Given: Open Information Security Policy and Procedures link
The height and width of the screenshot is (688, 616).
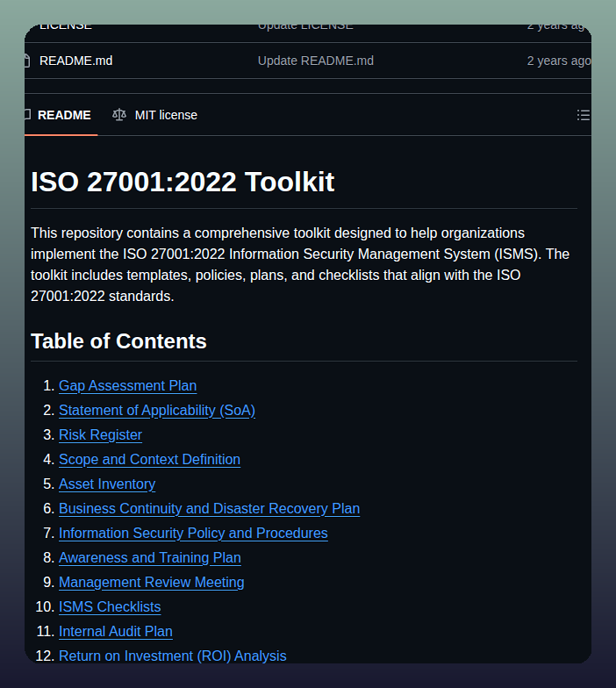Looking at the screenshot, I should click(x=193, y=534).
